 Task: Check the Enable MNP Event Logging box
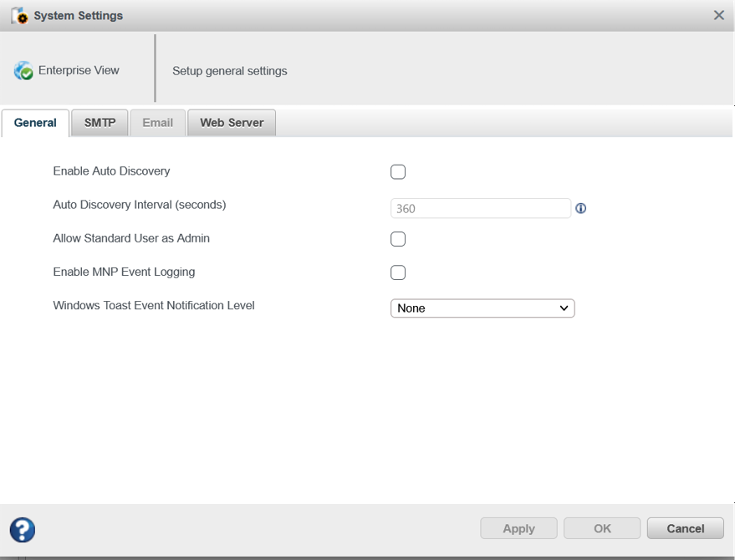point(398,272)
